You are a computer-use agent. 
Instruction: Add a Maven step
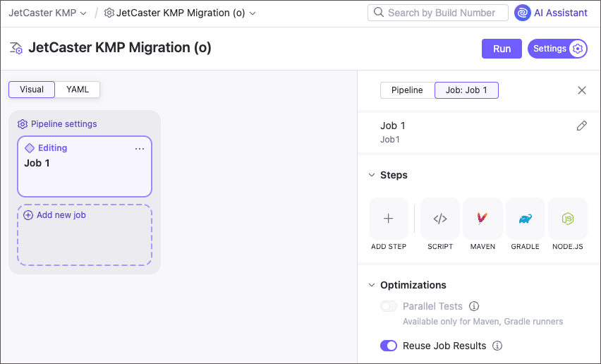click(x=482, y=219)
